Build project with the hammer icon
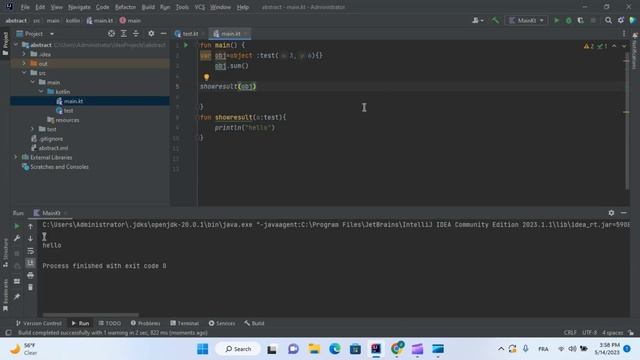 (495, 20)
